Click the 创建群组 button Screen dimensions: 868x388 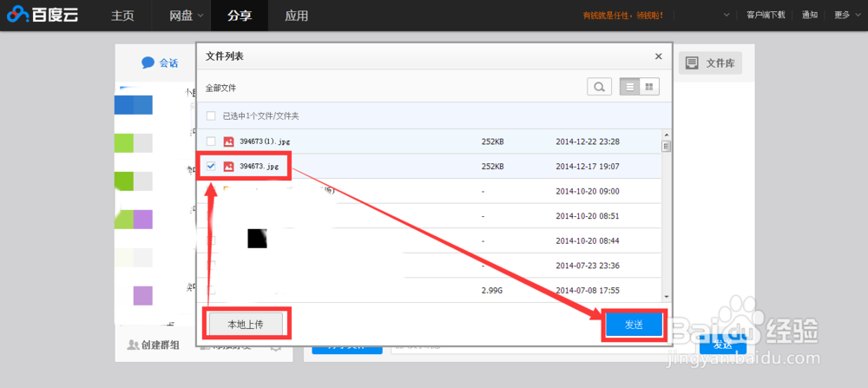154,345
